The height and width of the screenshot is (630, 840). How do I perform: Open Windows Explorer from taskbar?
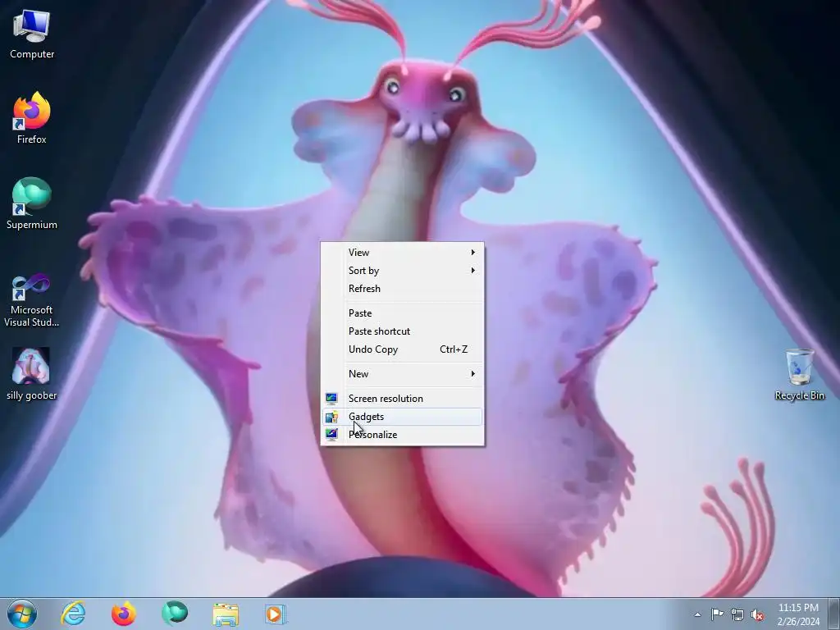pyautogui.click(x=226, y=614)
